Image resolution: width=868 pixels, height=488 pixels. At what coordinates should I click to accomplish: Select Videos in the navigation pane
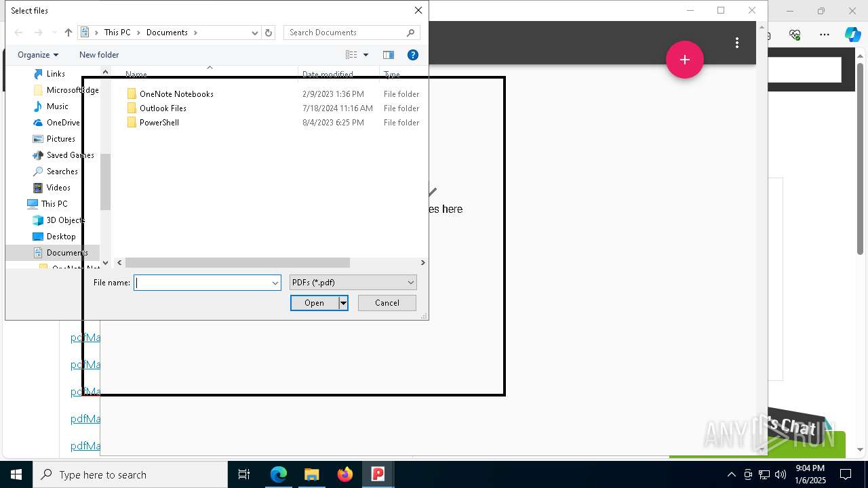pyautogui.click(x=58, y=188)
